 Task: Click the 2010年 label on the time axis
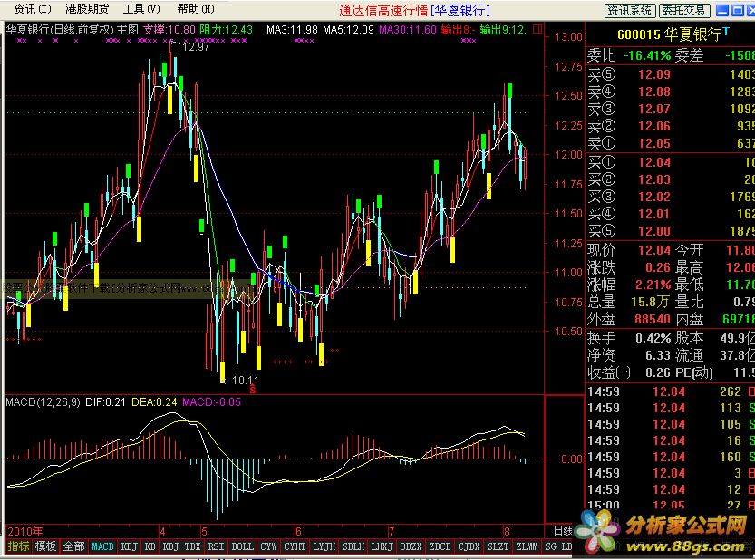(x=25, y=532)
